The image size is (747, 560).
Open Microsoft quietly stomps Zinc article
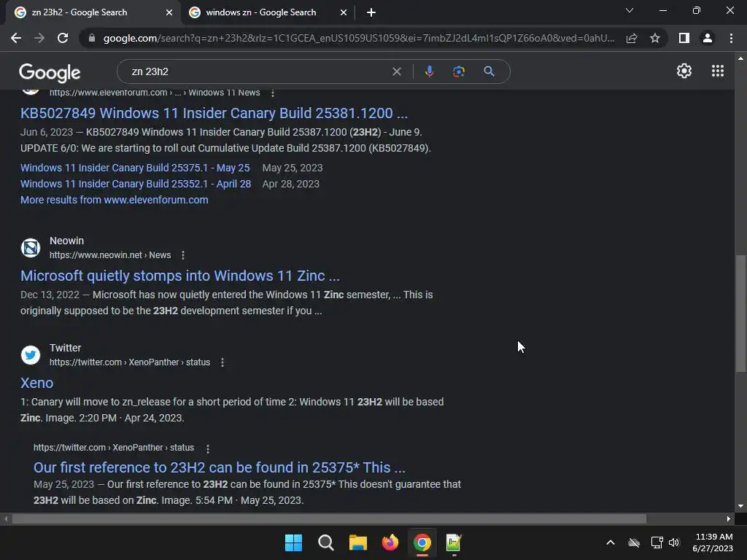coord(180,276)
